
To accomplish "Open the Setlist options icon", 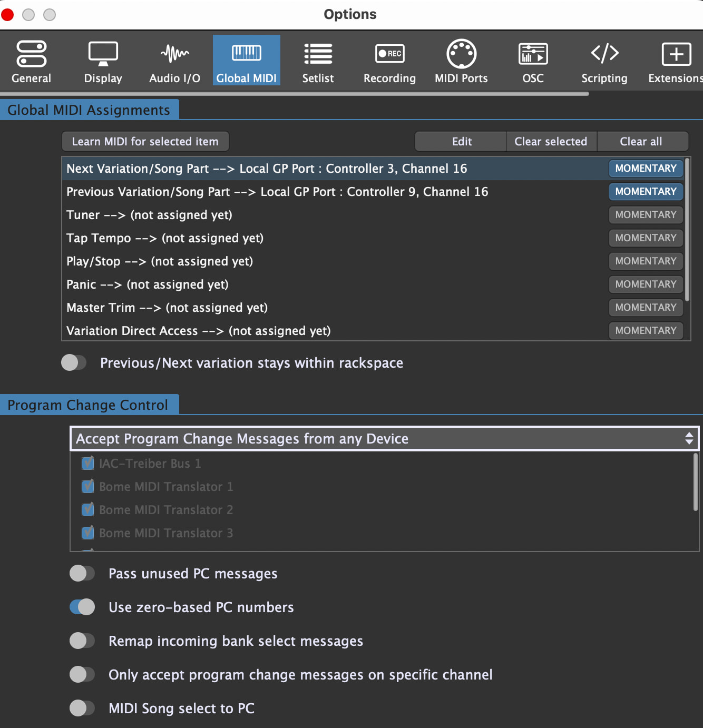I will coord(318,54).
